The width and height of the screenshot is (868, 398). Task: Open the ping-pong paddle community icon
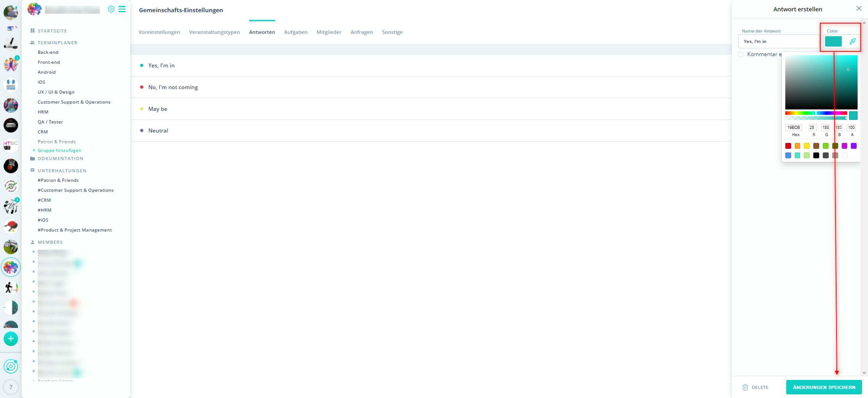pos(11,227)
